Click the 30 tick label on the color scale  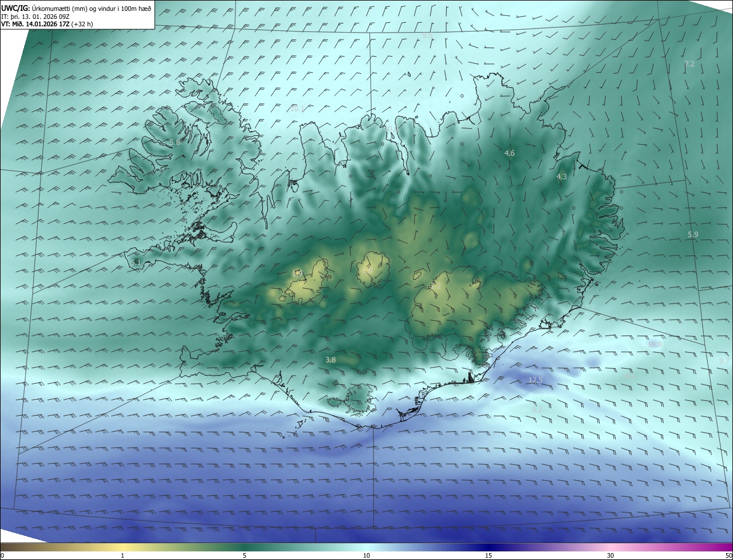[x=610, y=555]
